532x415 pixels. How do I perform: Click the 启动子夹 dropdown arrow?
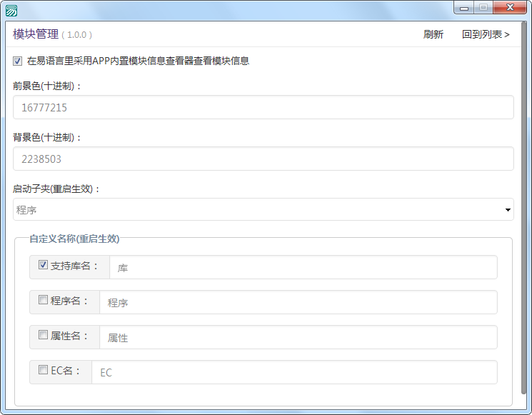(508, 210)
